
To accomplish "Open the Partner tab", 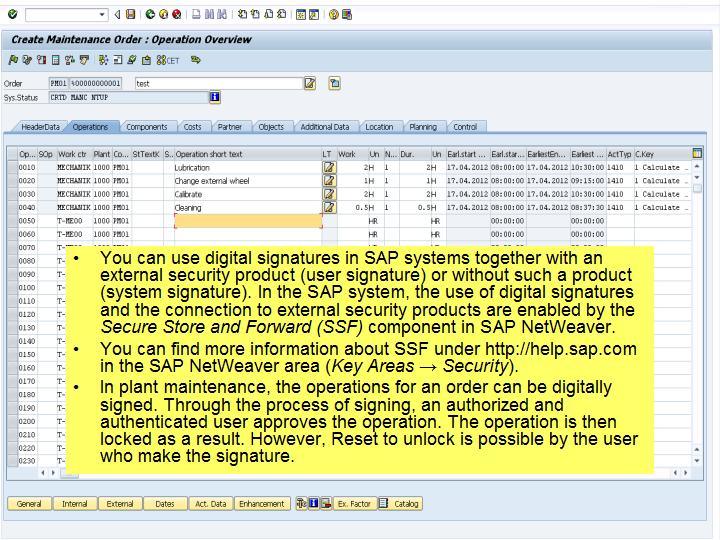I will pyautogui.click(x=230, y=127).
